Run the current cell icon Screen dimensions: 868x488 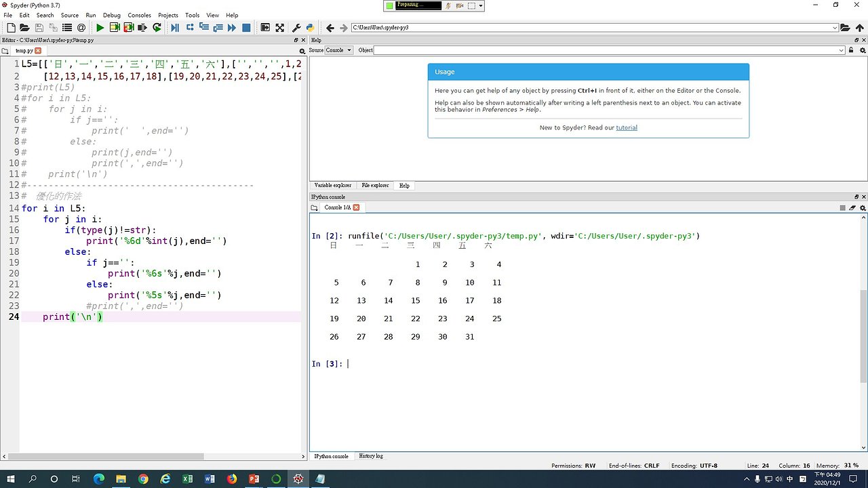click(x=115, y=28)
